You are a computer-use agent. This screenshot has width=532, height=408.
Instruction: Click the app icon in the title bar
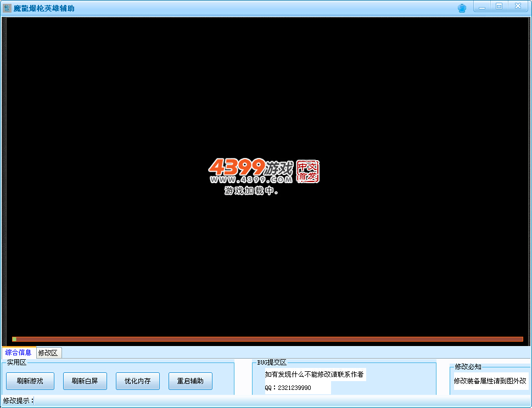coord(7,8)
